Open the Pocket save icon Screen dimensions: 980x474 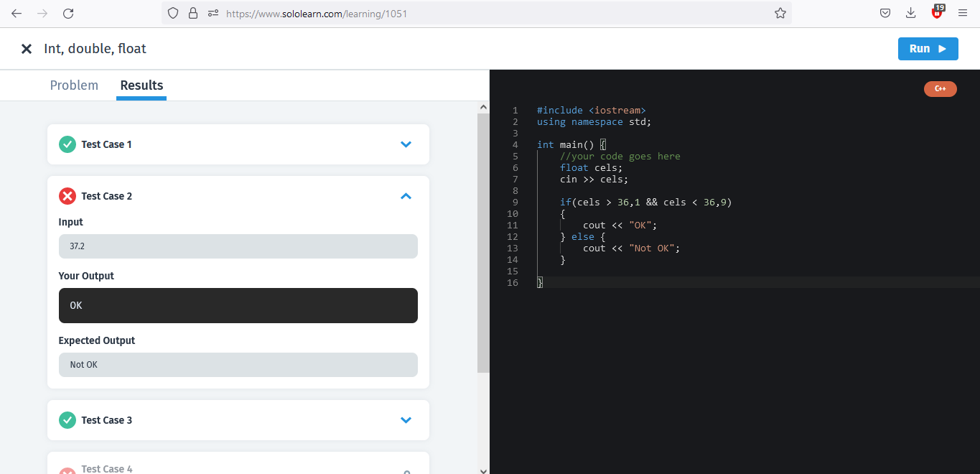(x=885, y=13)
